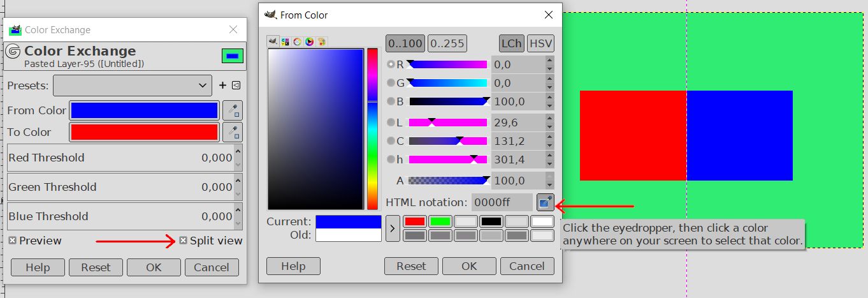The image size is (868, 298).
Task: Confirm Color Exchange with OK
Action: coord(154,267)
